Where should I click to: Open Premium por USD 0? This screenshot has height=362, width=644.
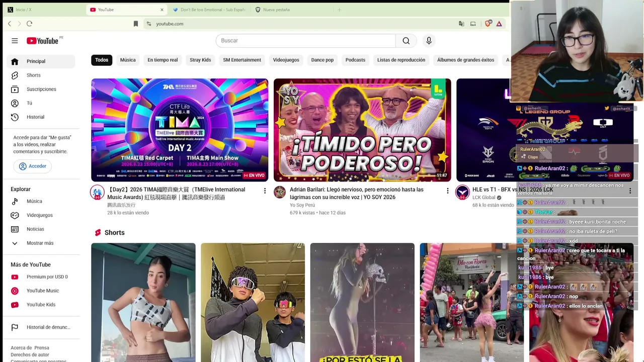pyautogui.click(x=40, y=277)
